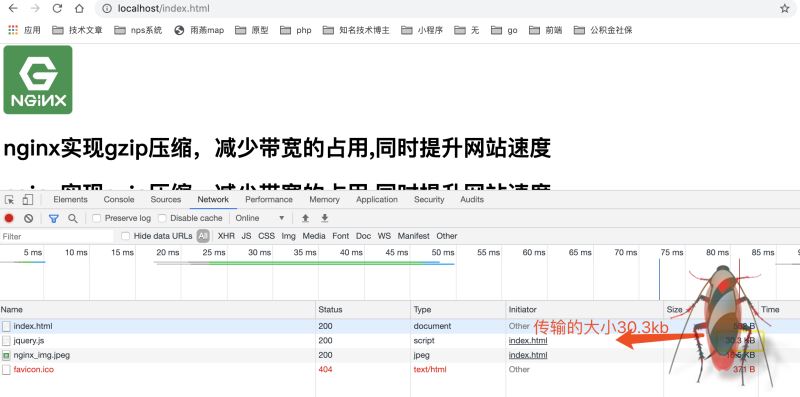
Task: Open the 知名技术博主 bookmark folder
Action: [x=356, y=30]
